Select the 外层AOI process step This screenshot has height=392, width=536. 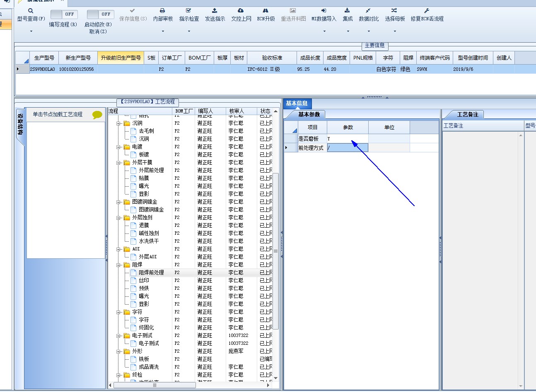[x=148, y=257]
